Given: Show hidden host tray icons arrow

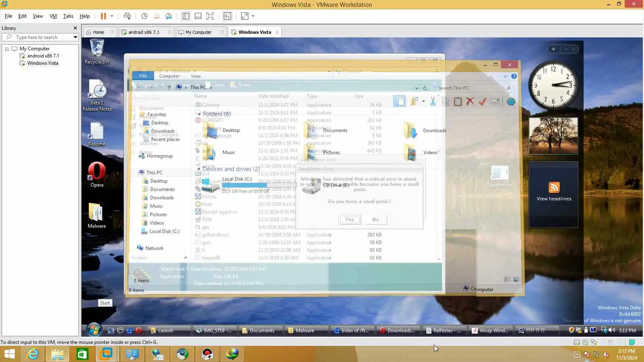Looking at the screenshot, I should (577, 355).
